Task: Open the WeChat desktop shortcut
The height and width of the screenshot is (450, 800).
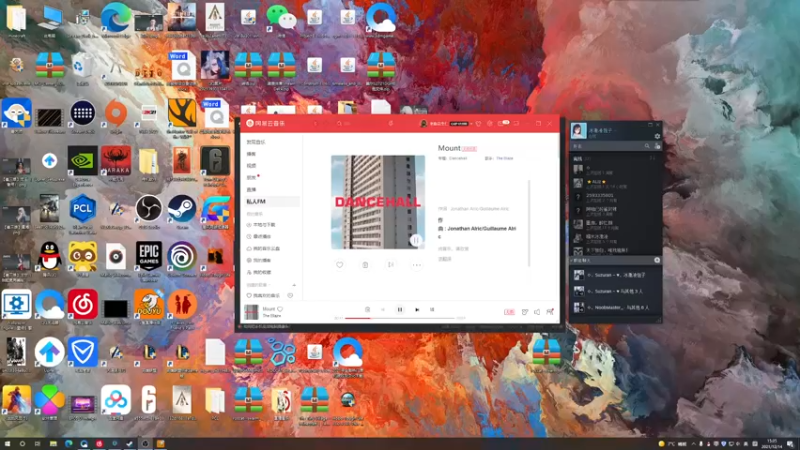Action: (x=282, y=21)
